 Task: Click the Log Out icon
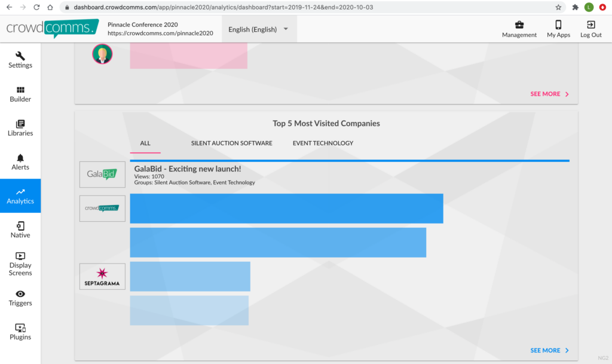click(x=590, y=25)
